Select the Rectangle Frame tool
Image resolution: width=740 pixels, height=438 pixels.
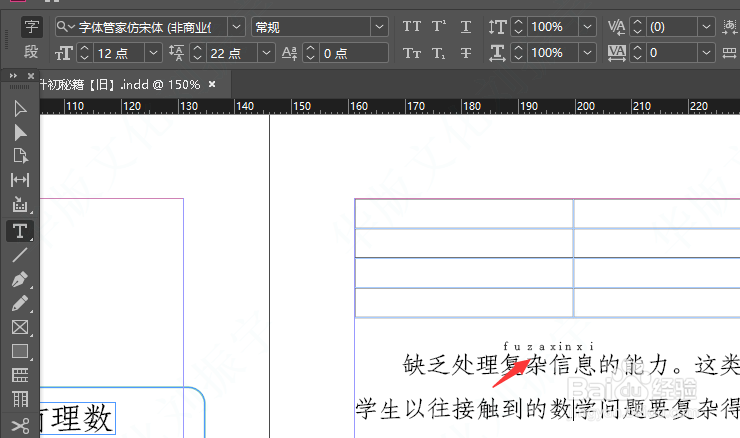coord(20,327)
